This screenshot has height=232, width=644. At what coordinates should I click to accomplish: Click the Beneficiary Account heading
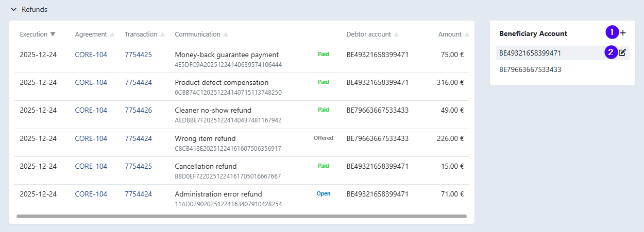533,33
